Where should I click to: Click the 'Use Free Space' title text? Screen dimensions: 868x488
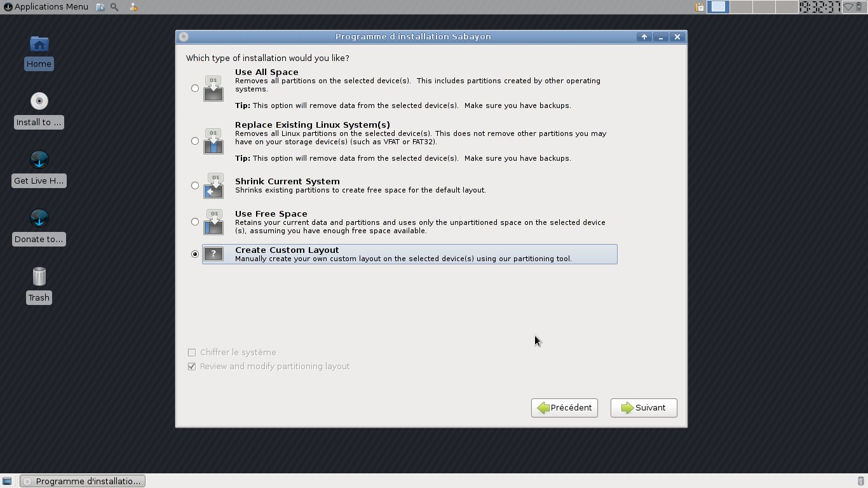tap(271, 213)
